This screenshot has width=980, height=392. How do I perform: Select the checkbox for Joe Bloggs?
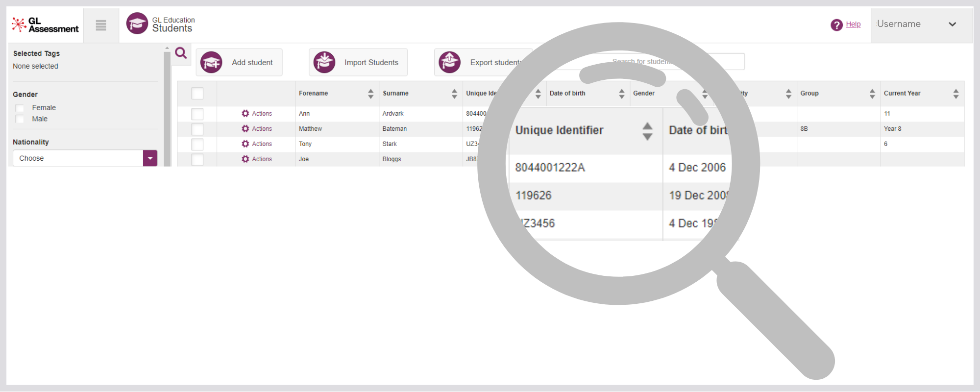(197, 159)
